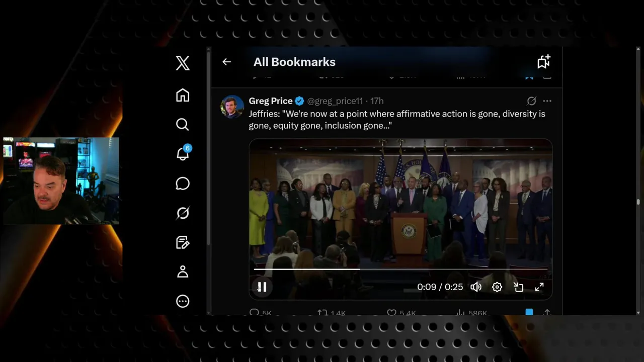Click the webcam overlay video
Image resolution: width=644 pixels, height=362 pixels.
61,180
